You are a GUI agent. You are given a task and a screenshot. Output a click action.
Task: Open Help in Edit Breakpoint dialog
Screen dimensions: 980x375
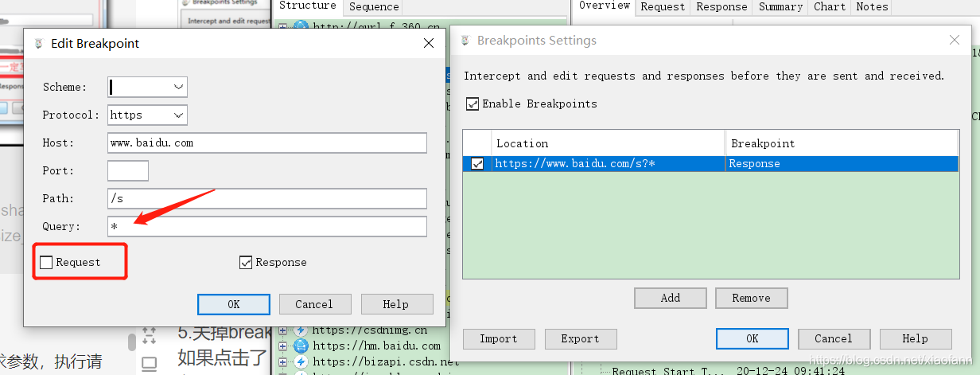coord(396,304)
